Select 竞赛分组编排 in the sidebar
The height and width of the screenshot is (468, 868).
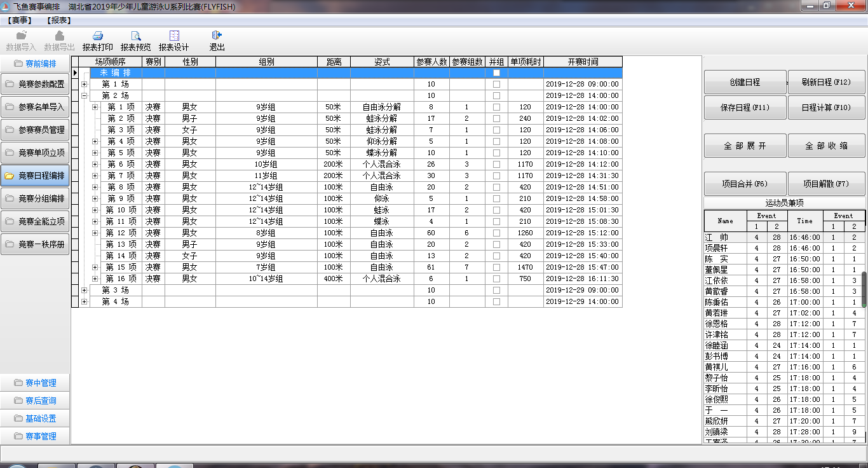[35, 198]
